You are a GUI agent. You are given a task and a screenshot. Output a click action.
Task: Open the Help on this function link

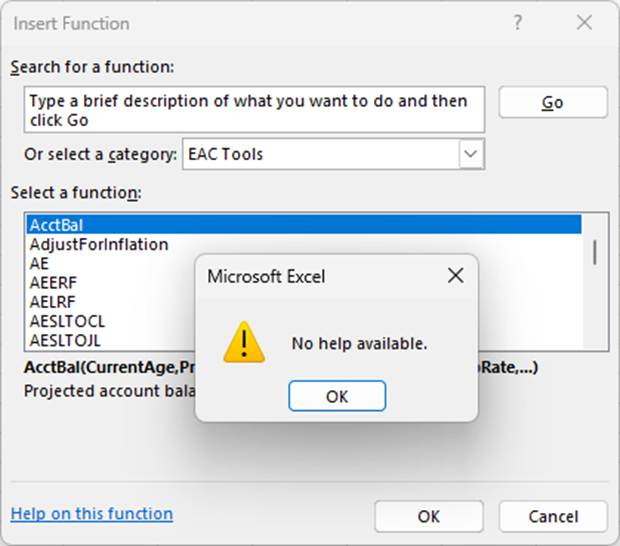92,514
